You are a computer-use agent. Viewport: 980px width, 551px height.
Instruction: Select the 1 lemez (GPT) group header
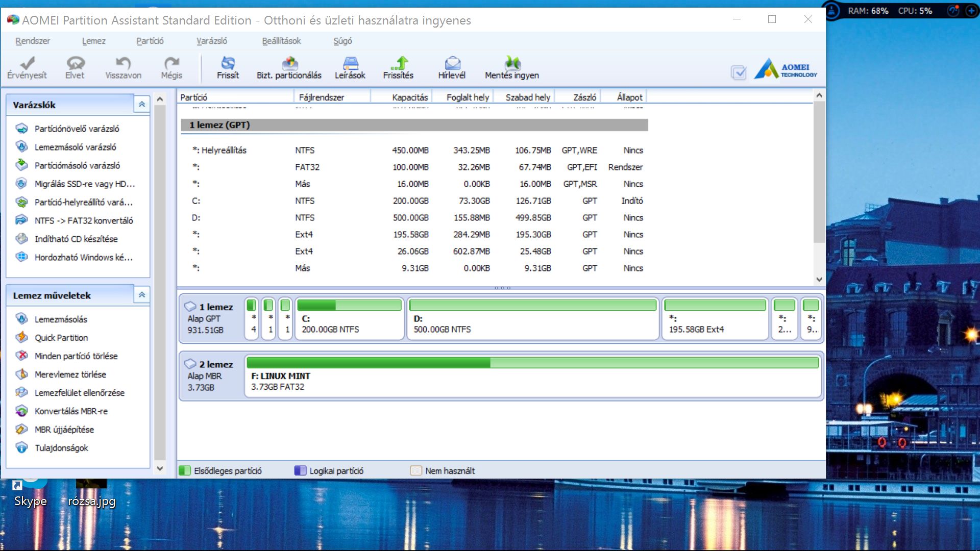point(414,125)
